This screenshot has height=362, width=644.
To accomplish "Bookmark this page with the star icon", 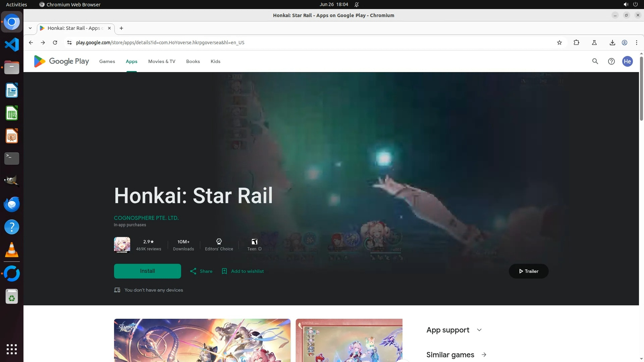I will [x=559, y=43].
